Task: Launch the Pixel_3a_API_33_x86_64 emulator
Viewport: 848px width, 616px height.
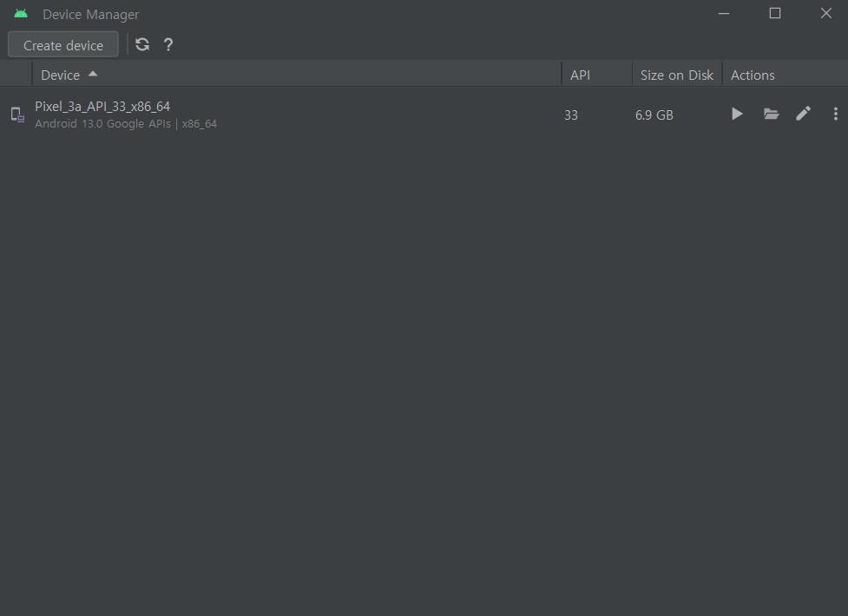Action: tap(737, 115)
